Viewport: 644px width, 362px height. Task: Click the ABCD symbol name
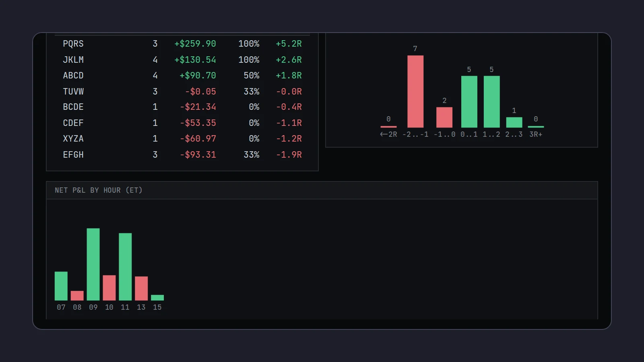73,75
